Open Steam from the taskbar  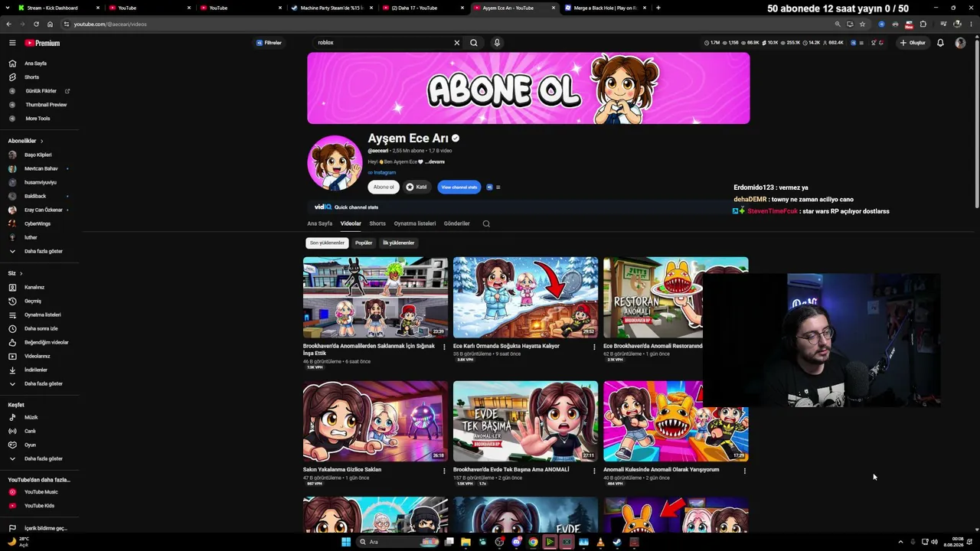tap(617, 542)
